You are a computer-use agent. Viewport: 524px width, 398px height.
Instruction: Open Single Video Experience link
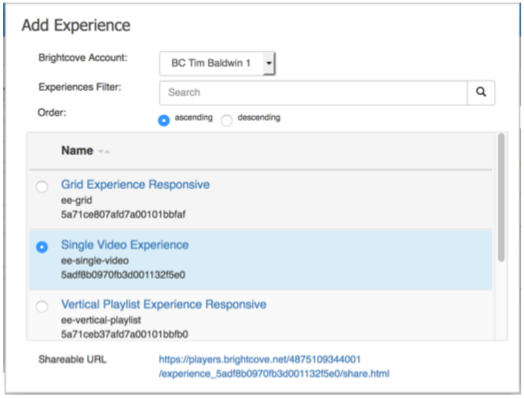[x=125, y=245]
